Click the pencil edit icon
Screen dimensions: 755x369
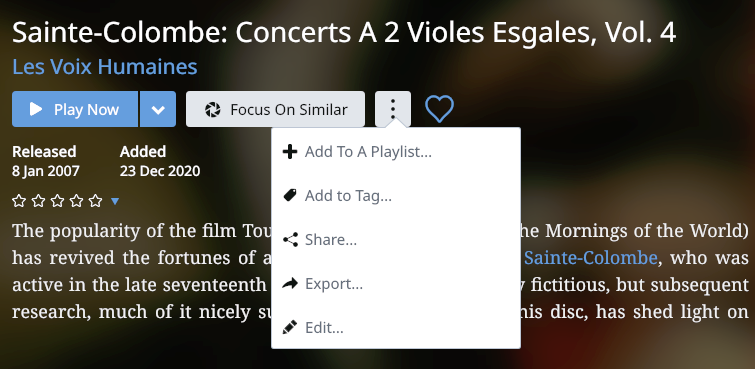tap(290, 328)
